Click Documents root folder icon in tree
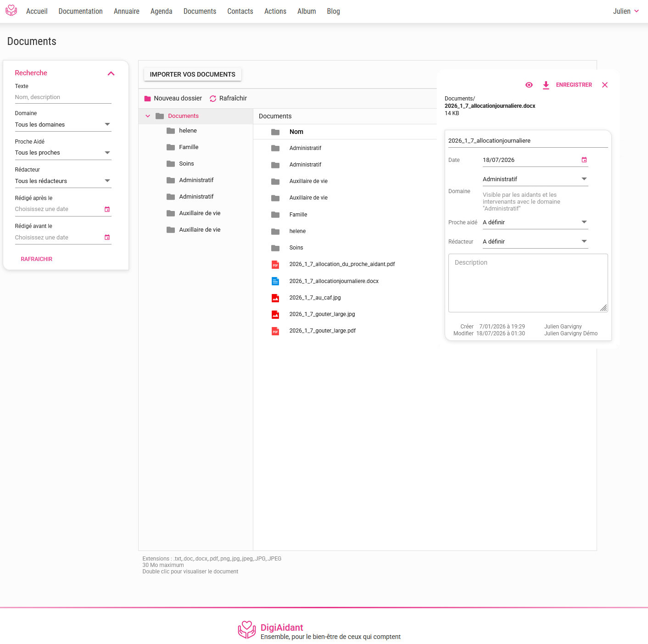This screenshot has width=648, height=644. (160, 116)
